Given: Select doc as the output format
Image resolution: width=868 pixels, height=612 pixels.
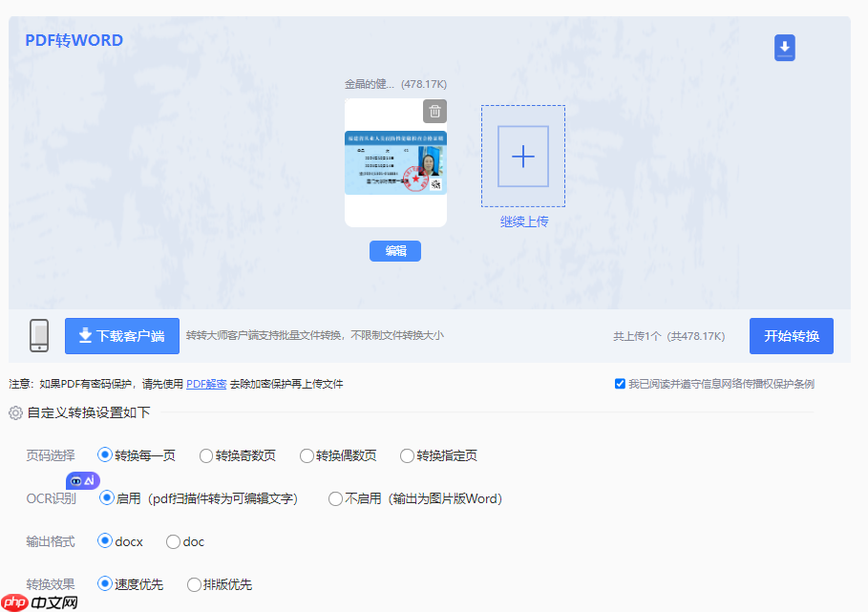Looking at the screenshot, I should click(x=174, y=541).
